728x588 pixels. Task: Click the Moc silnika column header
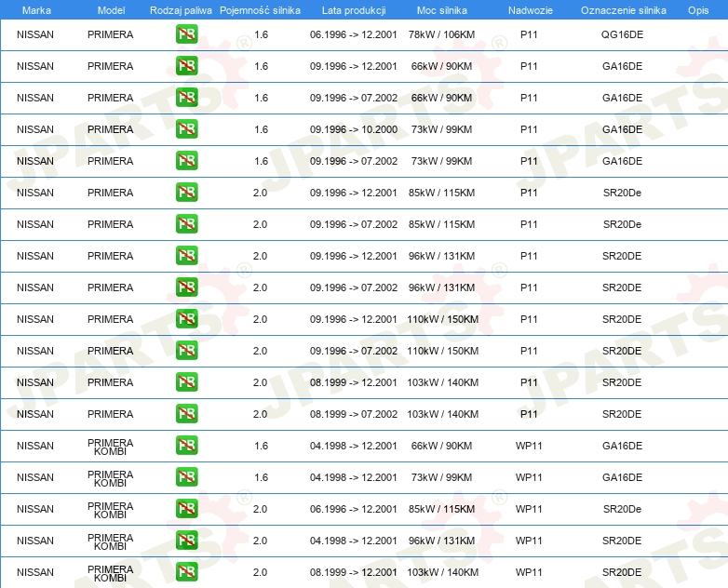(x=442, y=10)
